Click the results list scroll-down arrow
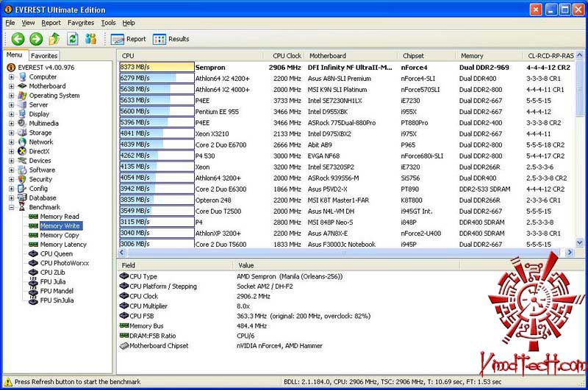Viewport: 588px width, 390px height. tap(580, 243)
